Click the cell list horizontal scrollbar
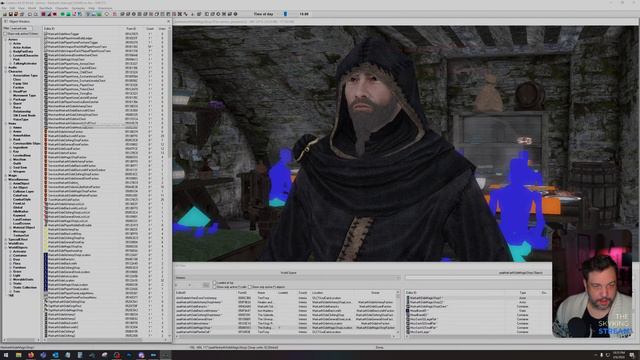 pyautogui.click(x=286, y=336)
